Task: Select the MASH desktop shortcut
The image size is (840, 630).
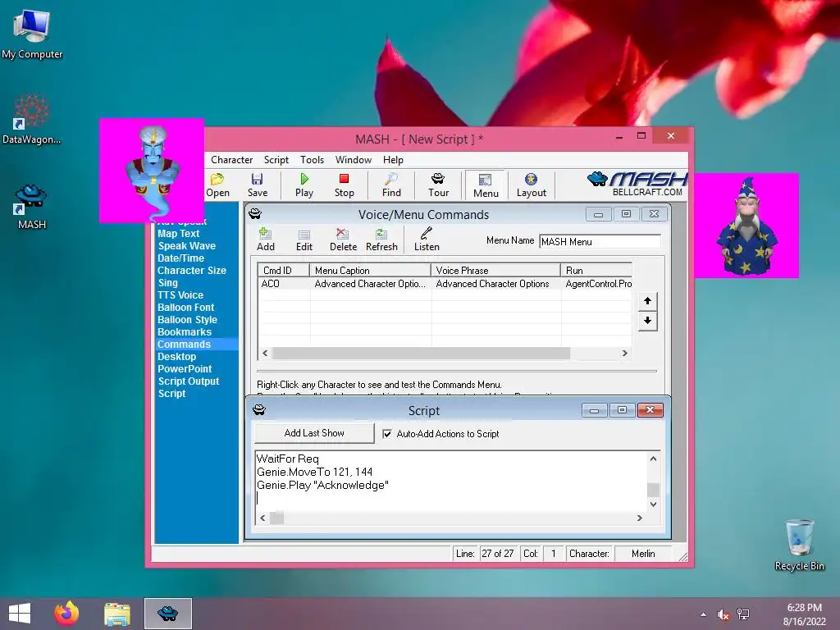Action: [x=32, y=206]
